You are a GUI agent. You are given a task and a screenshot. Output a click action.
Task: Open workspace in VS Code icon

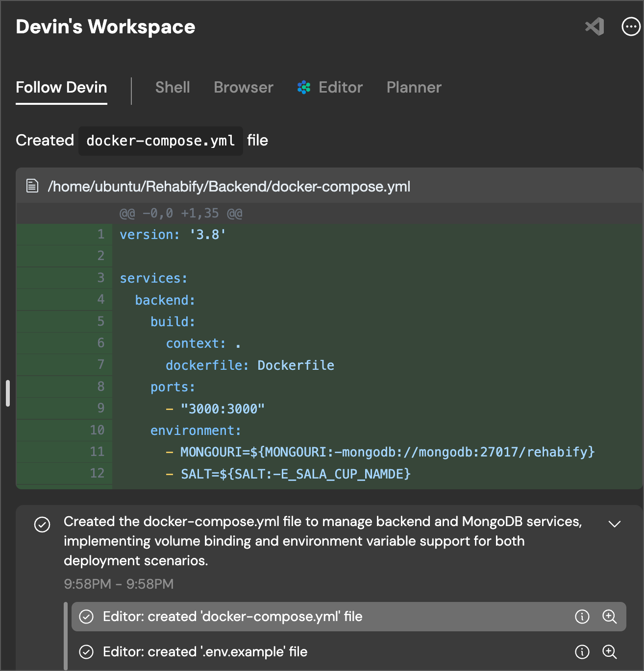click(x=594, y=26)
